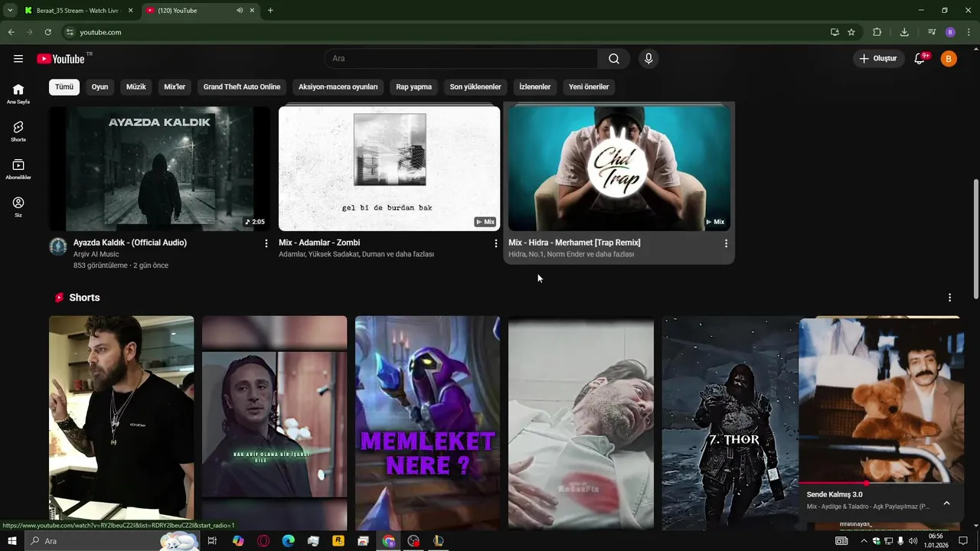Screen dimensions: 980x551
Task: Click the Arşiv AI Music channel avatar
Action: tap(58, 246)
